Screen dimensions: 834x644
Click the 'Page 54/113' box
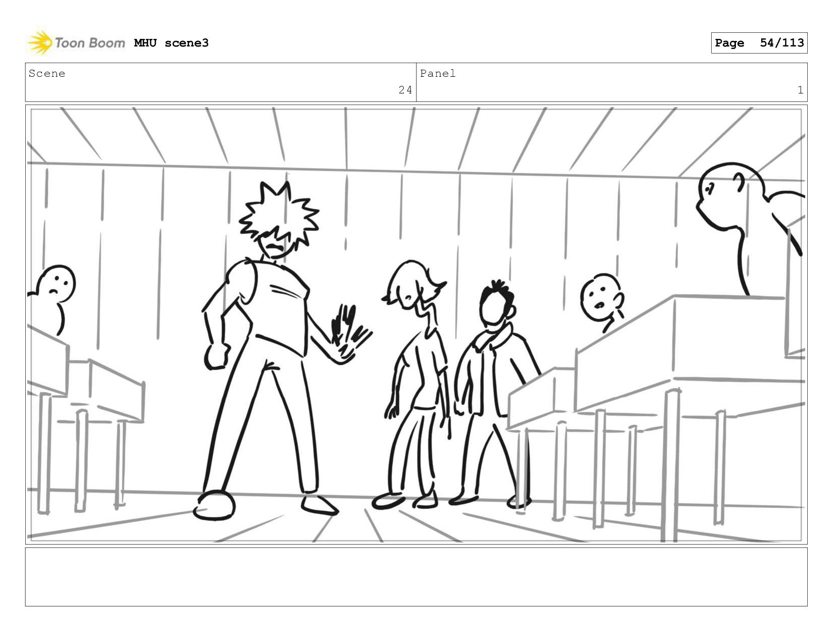(759, 43)
